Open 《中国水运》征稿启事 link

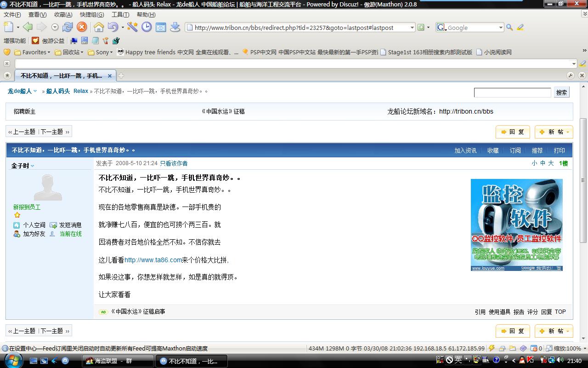[138, 311]
